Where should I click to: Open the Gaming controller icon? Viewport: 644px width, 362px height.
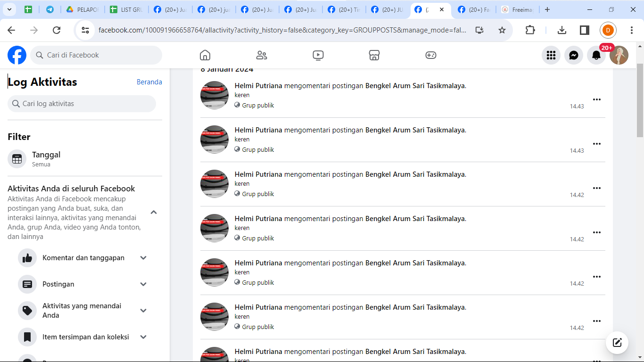point(431,55)
